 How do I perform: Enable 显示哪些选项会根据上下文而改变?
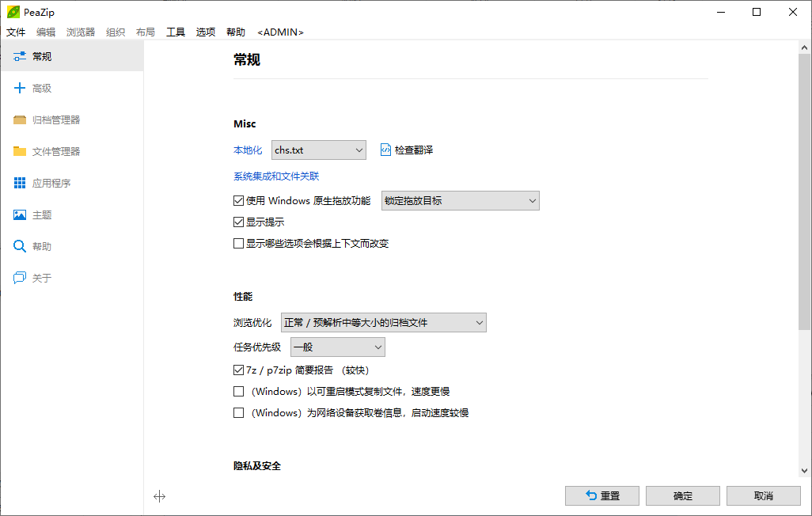pos(239,244)
